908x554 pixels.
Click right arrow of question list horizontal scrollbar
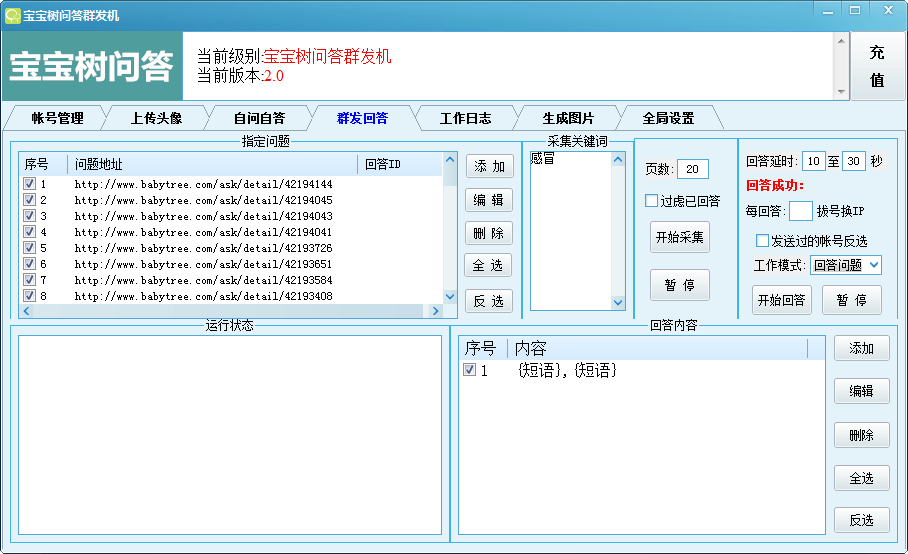coord(435,311)
